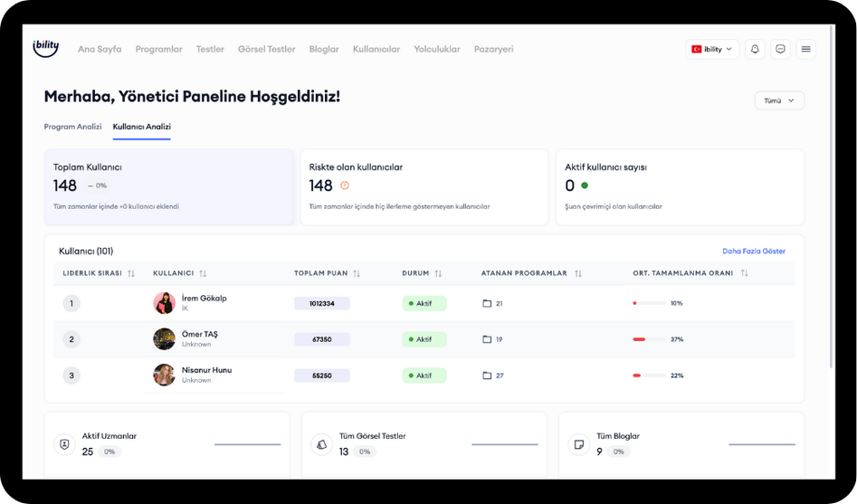Click folder icon in İrem Gökalp's row
The width and height of the screenshot is (857, 504).
pos(487,303)
